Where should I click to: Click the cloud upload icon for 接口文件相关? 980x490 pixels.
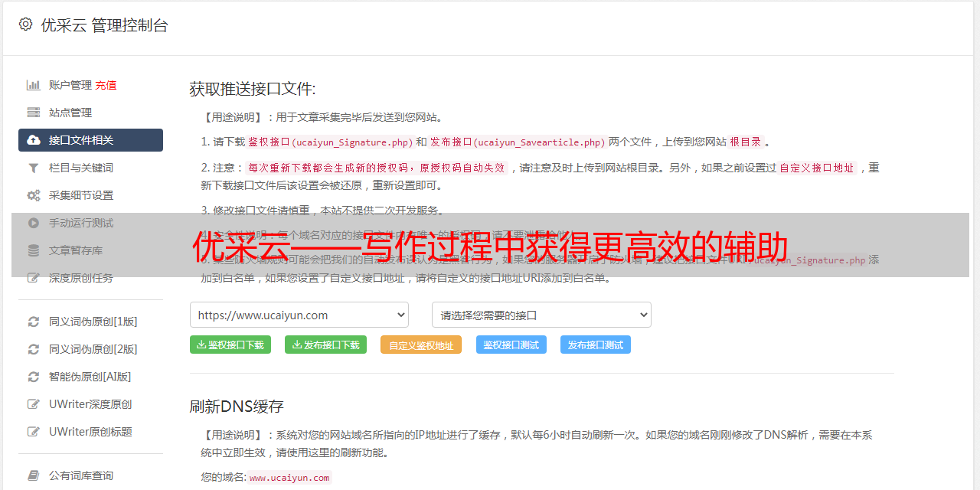point(34,140)
